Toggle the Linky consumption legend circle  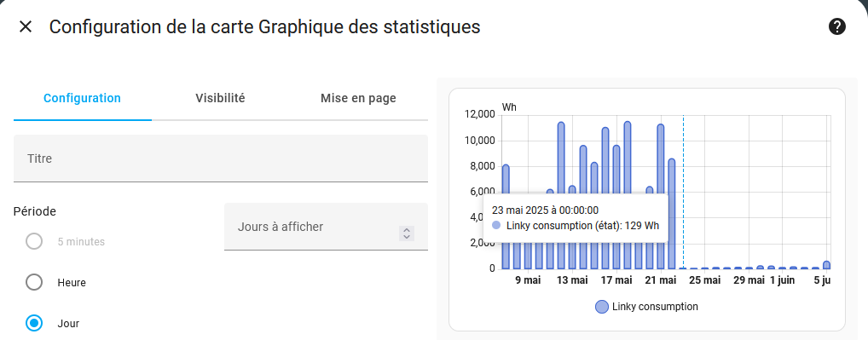click(x=602, y=307)
